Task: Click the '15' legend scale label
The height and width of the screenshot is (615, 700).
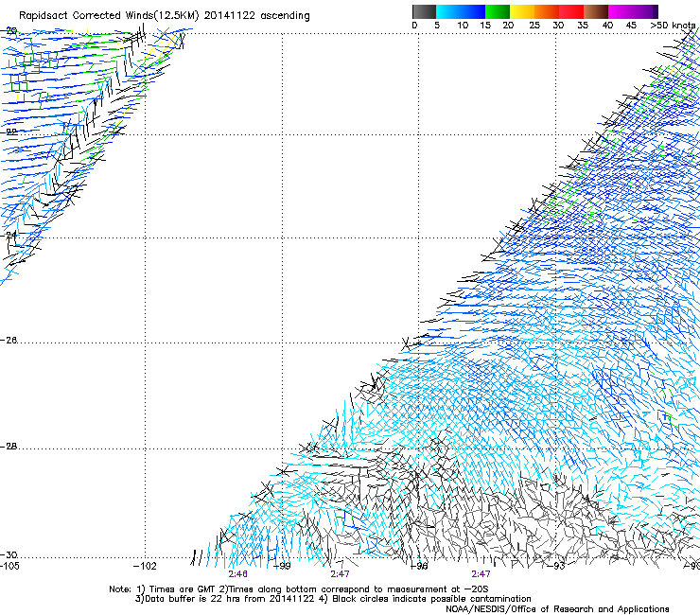Action: (485, 26)
